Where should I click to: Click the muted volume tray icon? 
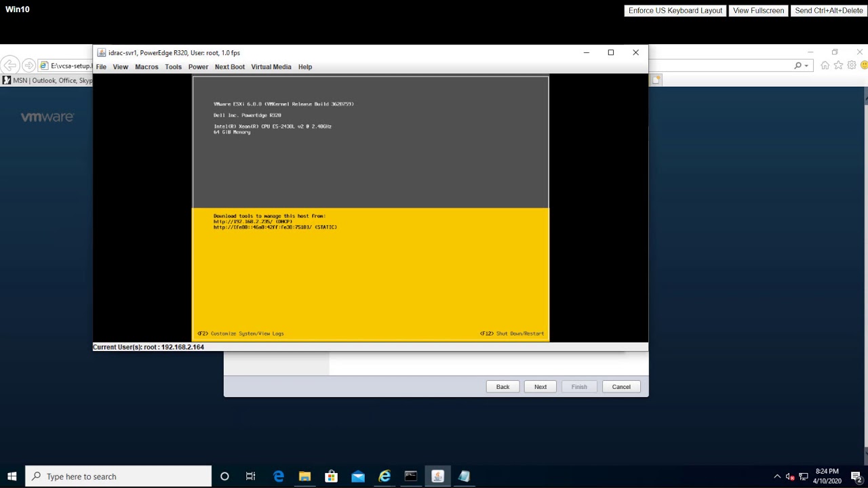click(790, 476)
